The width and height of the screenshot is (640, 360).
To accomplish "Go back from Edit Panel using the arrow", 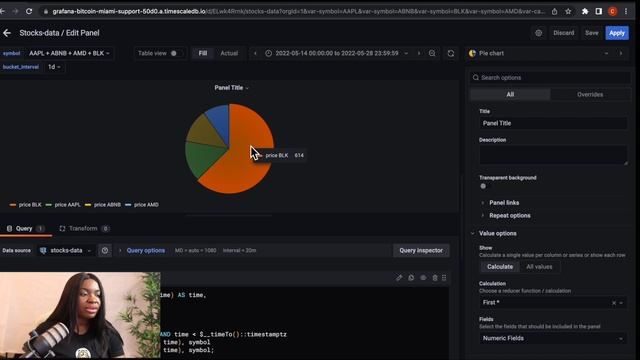I will [x=7, y=33].
